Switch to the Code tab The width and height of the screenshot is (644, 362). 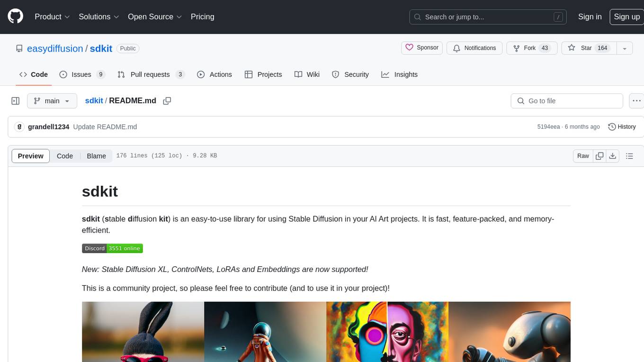tap(34, 74)
